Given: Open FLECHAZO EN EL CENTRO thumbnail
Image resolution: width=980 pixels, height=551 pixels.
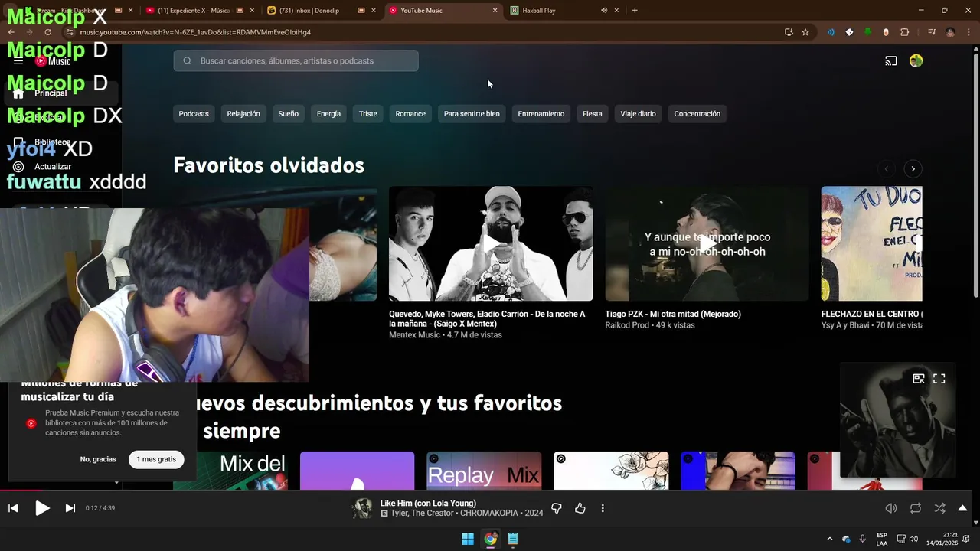Looking at the screenshot, I should (871, 243).
